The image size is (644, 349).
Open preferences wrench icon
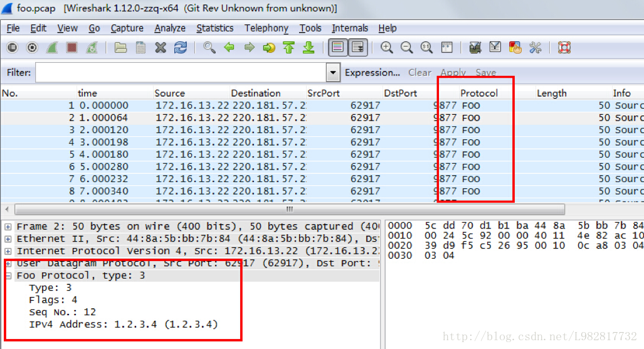(x=535, y=48)
